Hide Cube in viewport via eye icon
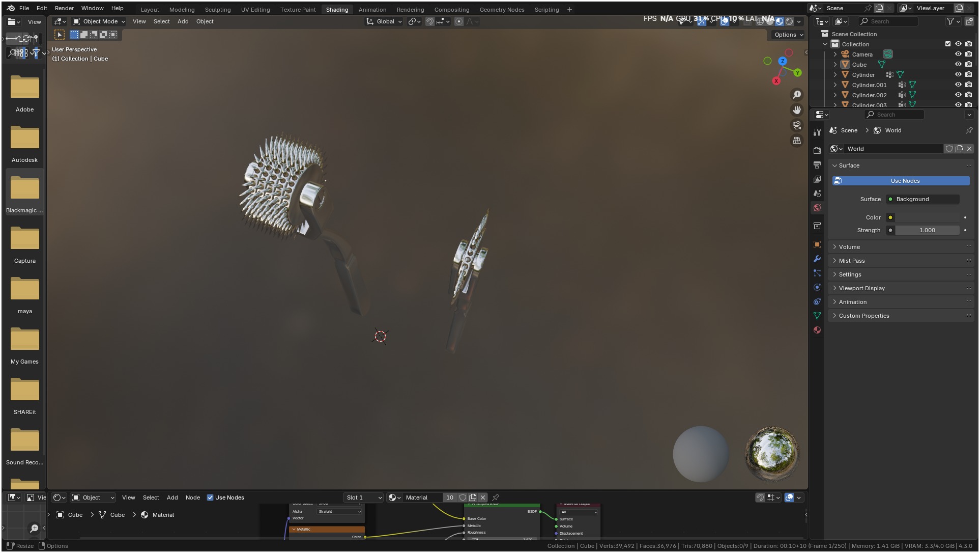This screenshot has height=553, width=980. (958, 65)
